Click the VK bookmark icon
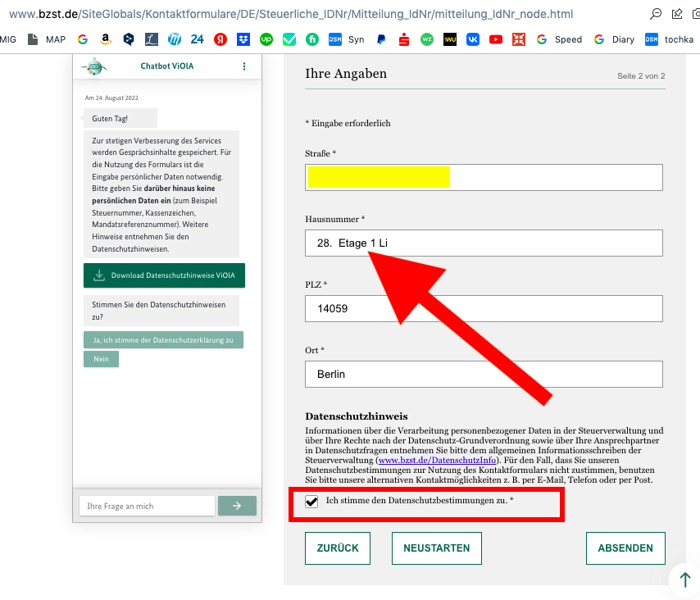The image size is (700, 600). click(x=472, y=39)
